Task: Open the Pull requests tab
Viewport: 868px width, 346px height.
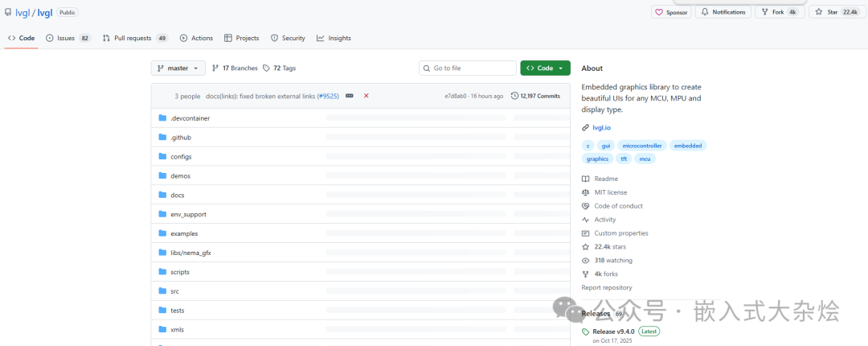Action: pyautogui.click(x=136, y=39)
